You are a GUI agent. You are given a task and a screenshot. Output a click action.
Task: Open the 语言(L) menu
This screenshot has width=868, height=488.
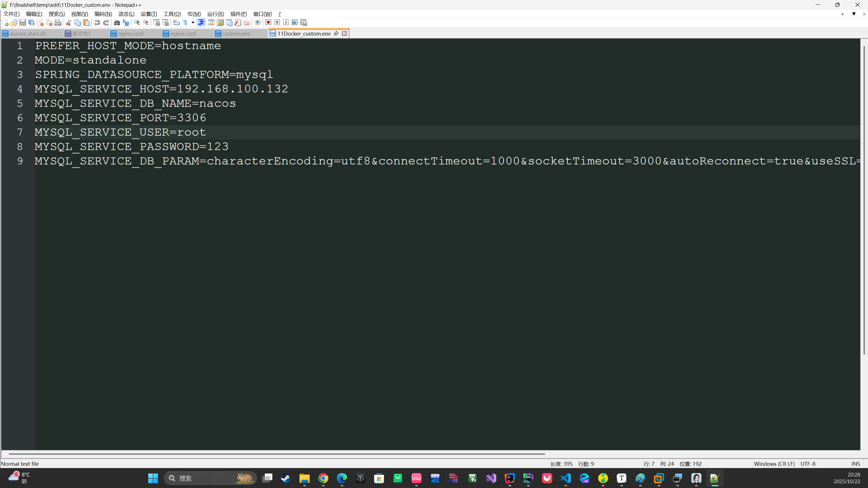[x=126, y=14]
